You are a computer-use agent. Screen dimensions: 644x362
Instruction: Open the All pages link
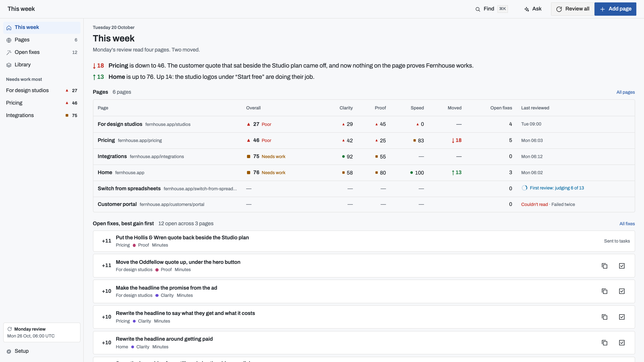point(625,92)
